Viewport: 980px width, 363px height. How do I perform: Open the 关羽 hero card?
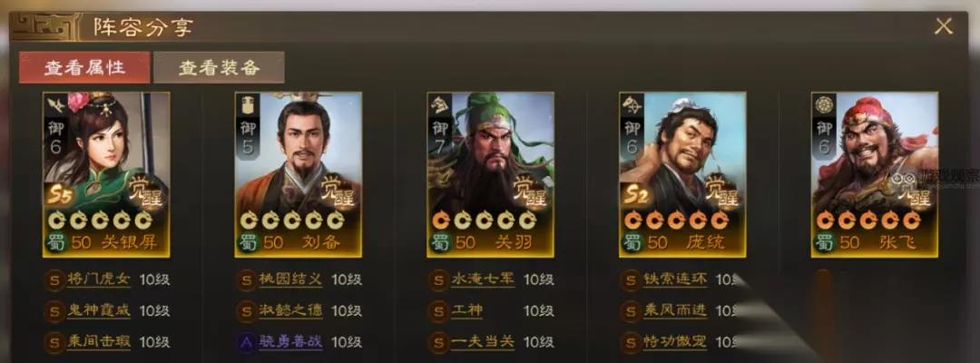pos(491,174)
